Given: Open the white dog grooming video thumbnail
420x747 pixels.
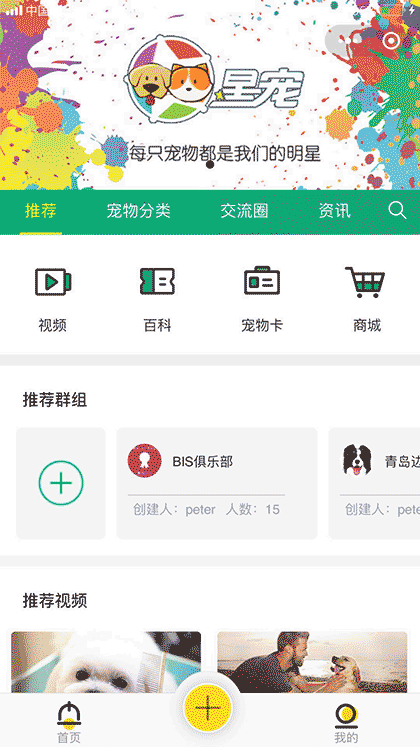Looking at the screenshot, I should (106, 662).
